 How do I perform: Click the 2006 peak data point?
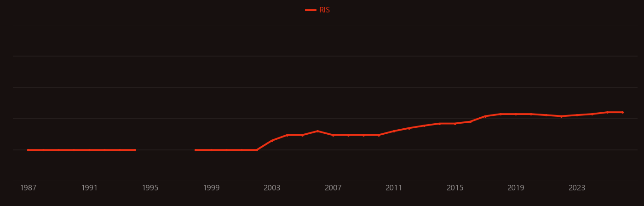318,131
